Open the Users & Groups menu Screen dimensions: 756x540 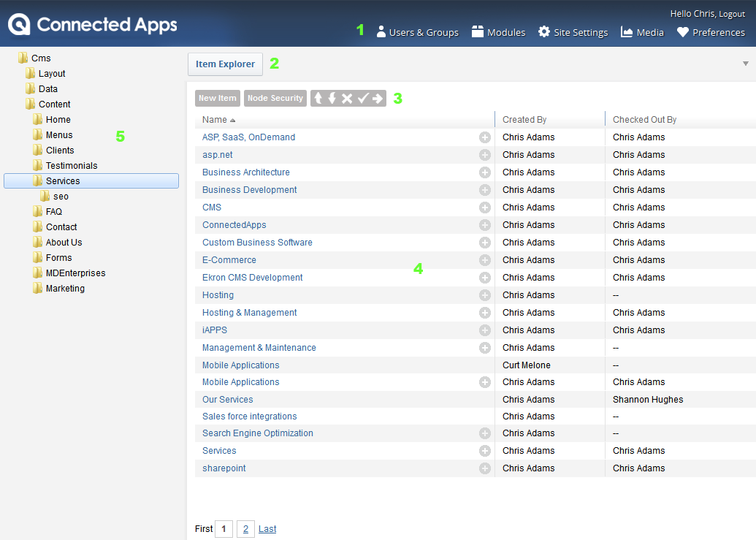tap(418, 32)
